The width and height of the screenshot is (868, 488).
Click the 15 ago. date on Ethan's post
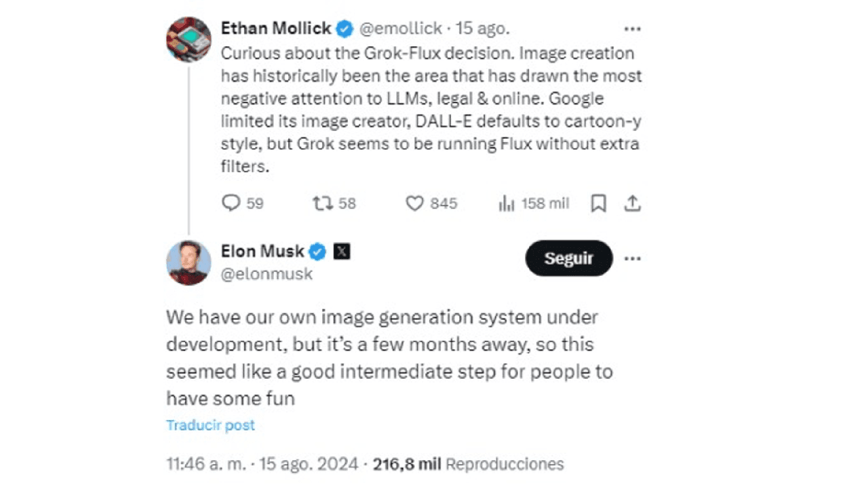pos(482,28)
